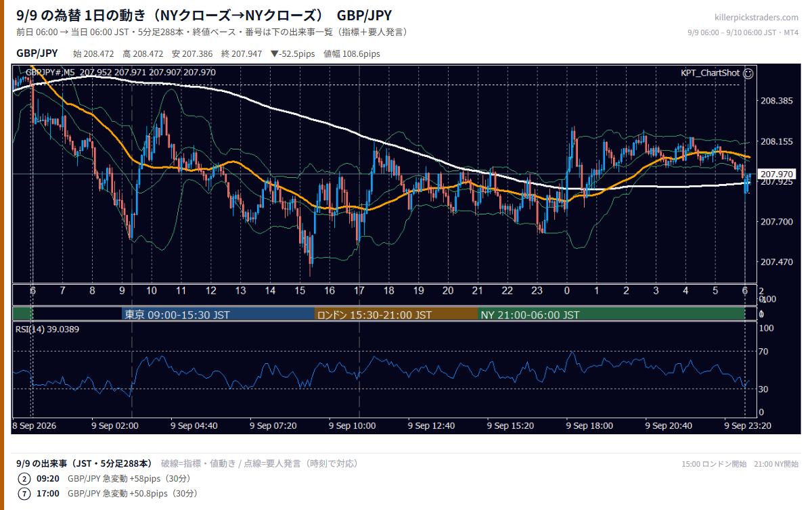The width and height of the screenshot is (812, 510).
Task: Click the circled number 7 event marker
Action: click(x=24, y=494)
